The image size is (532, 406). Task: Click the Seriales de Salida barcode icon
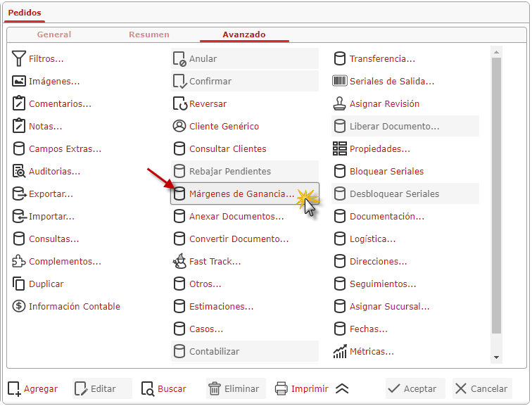[340, 81]
